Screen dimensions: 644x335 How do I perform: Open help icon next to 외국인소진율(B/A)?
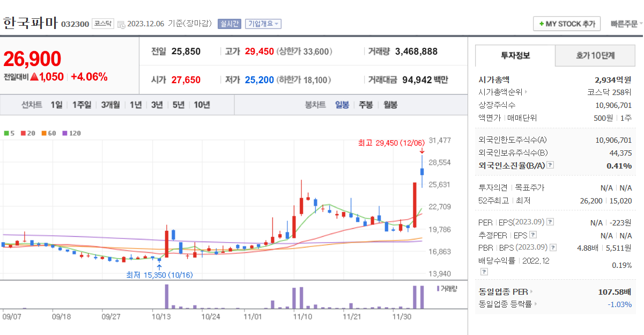pos(550,165)
